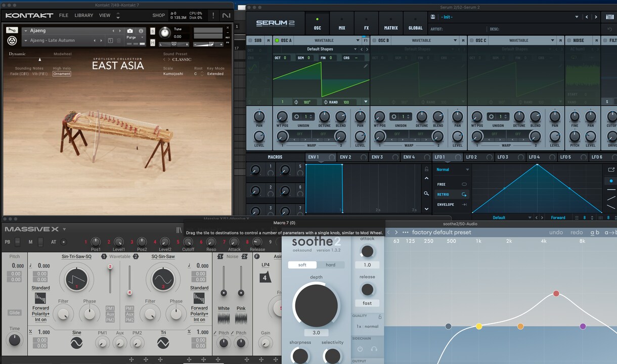Click Serum LFO export icon
The image size is (617, 364).
pyautogui.click(x=611, y=170)
